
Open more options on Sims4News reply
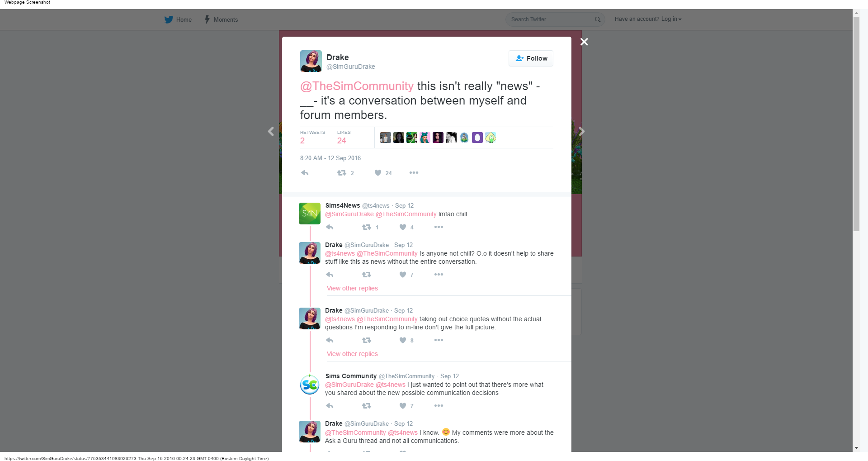coord(439,227)
